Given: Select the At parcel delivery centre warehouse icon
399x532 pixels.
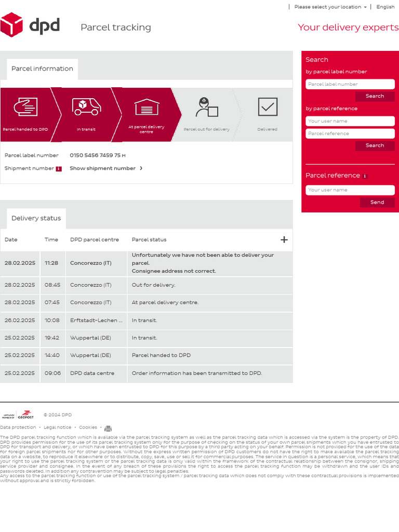Looking at the screenshot, I should (147, 107).
